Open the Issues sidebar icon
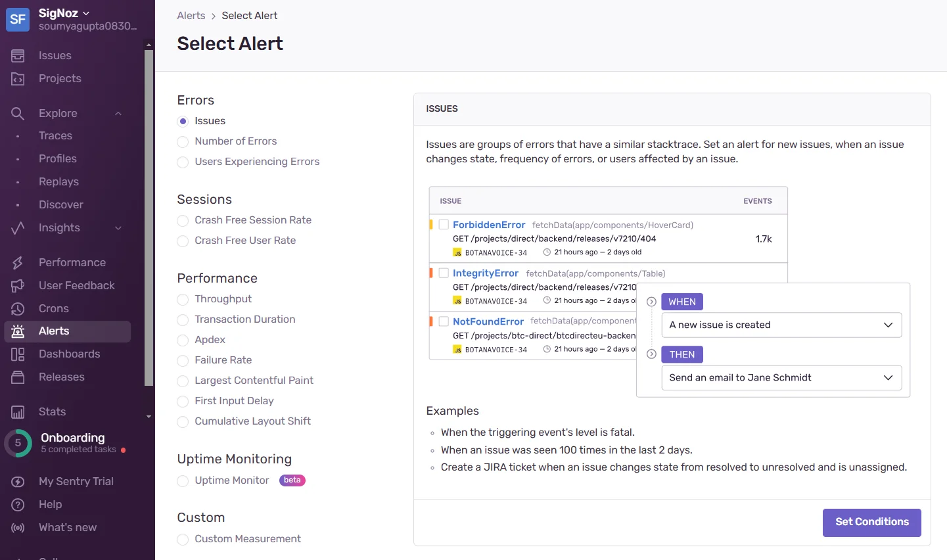The height and width of the screenshot is (560, 947). 18,56
